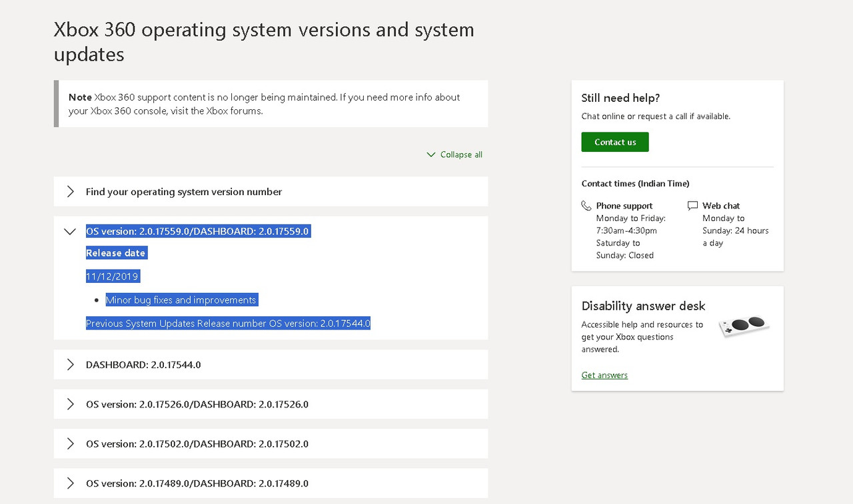Viewport: 853px width, 504px height.
Task: Open the Get answers link
Action: coord(604,375)
